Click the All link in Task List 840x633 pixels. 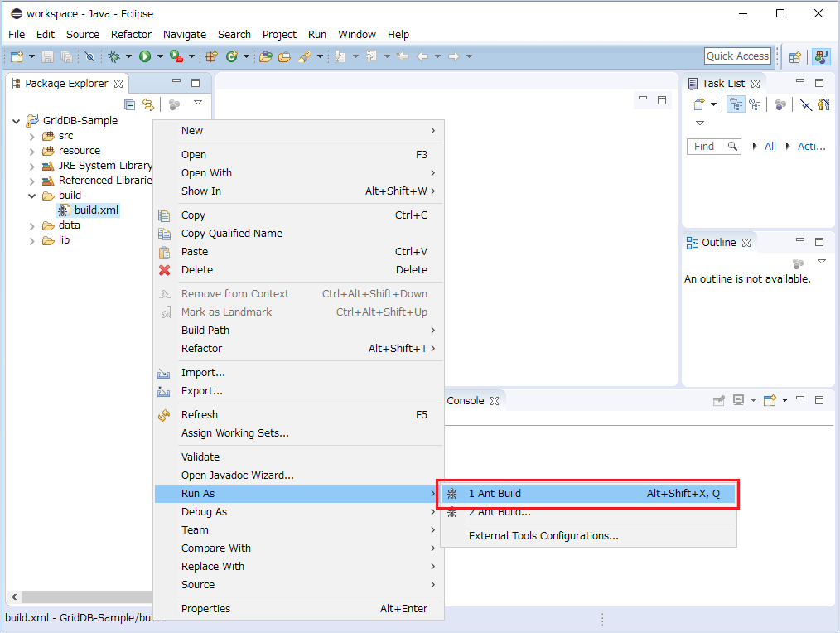(770, 147)
